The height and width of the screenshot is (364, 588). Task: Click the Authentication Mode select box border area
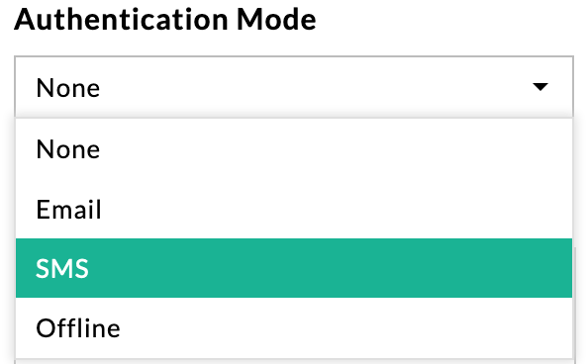pos(294,87)
